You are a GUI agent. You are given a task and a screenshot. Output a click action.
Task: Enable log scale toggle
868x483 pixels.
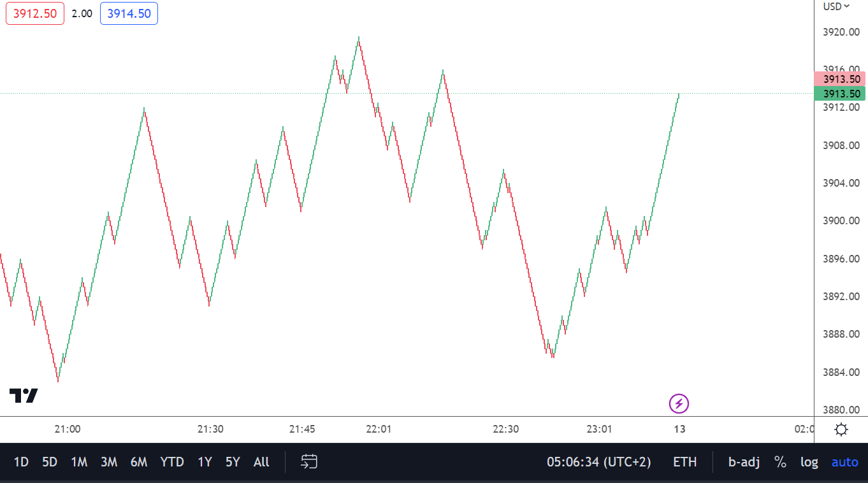(x=809, y=462)
